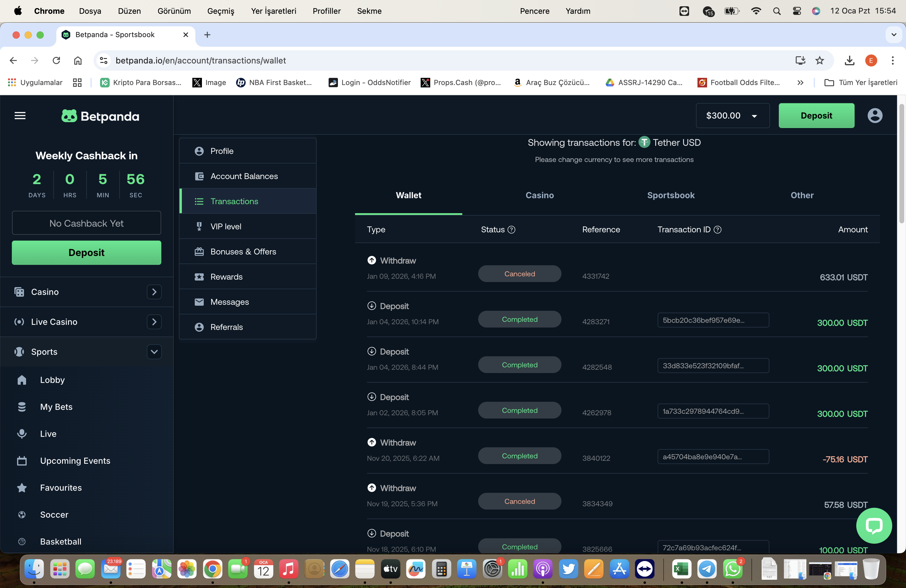Click the Deposit button under Weekly Cashback
This screenshot has width=906, height=588.
tap(86, 253)
